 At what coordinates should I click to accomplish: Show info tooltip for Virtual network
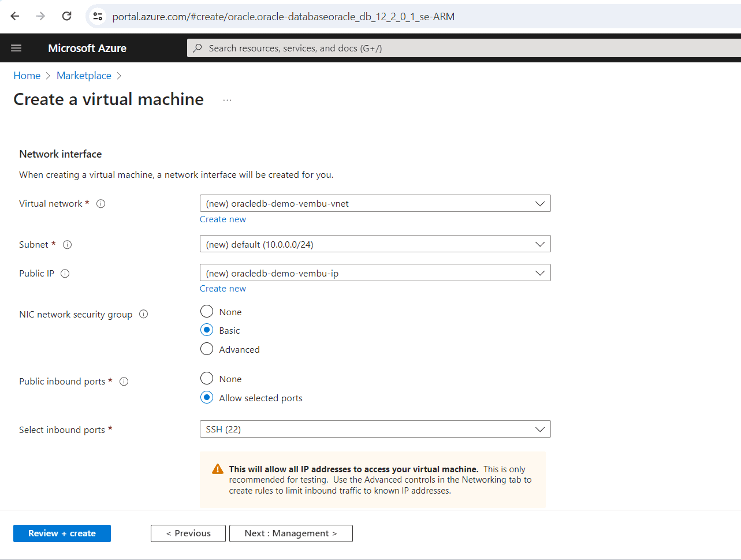coord(100,204)
